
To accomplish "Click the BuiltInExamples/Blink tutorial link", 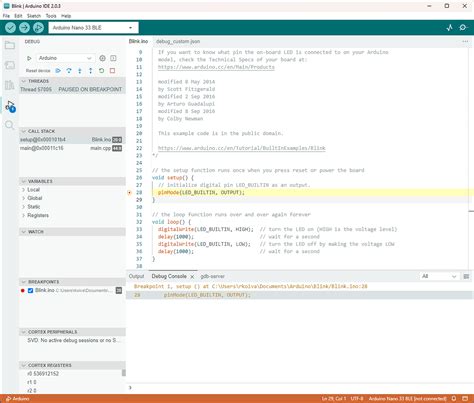I will tap(242, 148).
